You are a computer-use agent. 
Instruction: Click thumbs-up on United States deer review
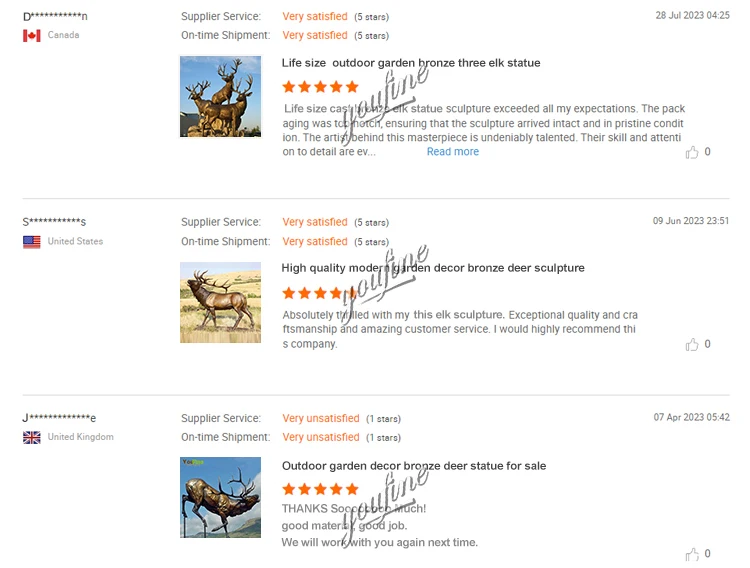coord(692,345)
